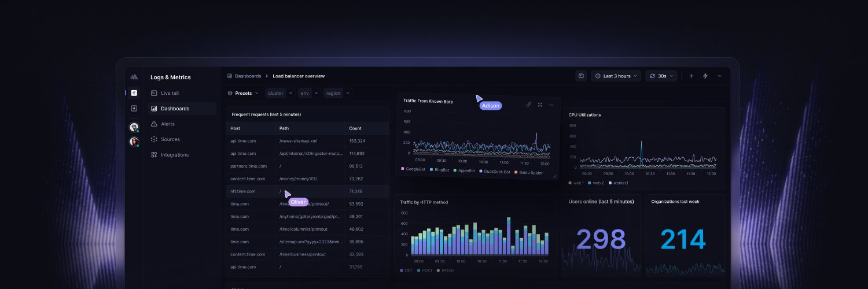Open the three-dots menu in top toolbar

point(719,76)
